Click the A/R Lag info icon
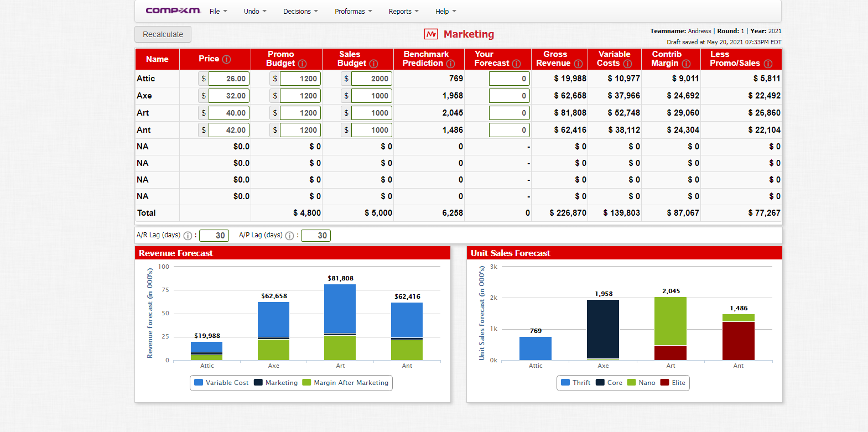The height and width of the screenshot is (432, 868). point(188,236)
